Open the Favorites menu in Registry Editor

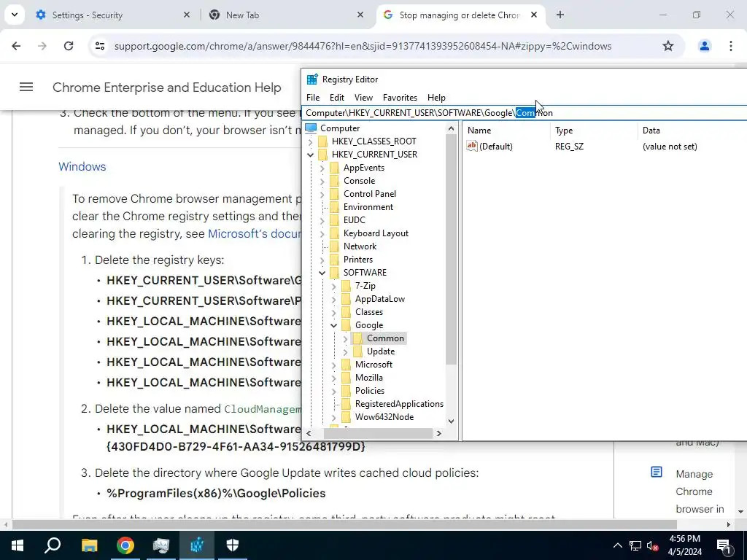click(400, 98)
